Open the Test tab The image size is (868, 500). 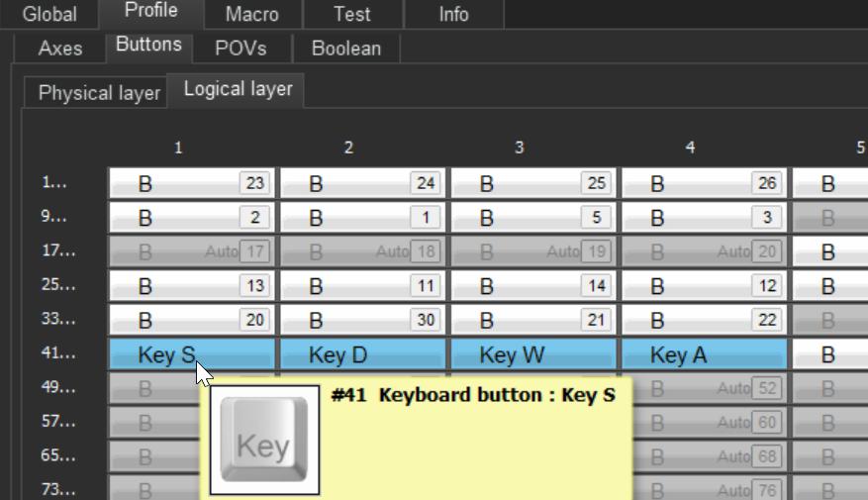(x=351, y=15)
